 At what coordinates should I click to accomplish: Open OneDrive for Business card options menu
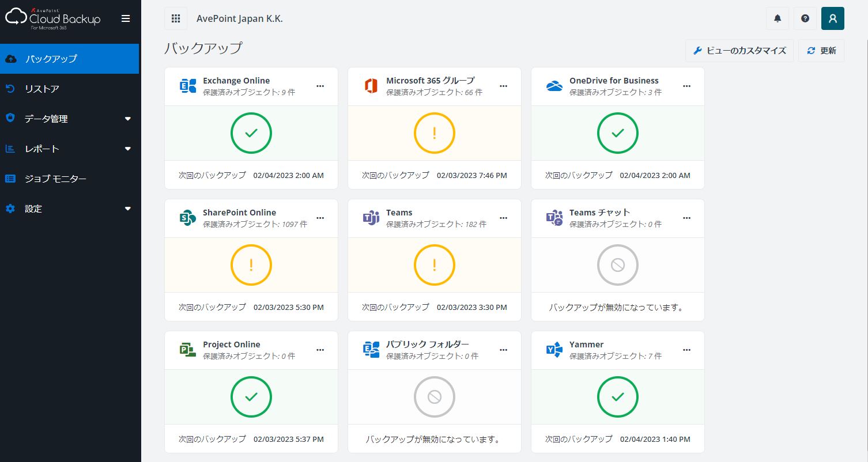click(687, 86)
